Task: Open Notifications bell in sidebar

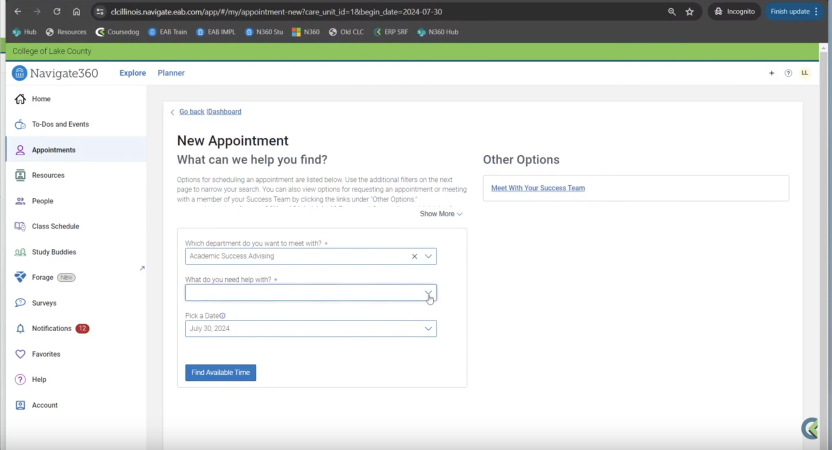Action: pyautogui.click(x=20, y=329)
